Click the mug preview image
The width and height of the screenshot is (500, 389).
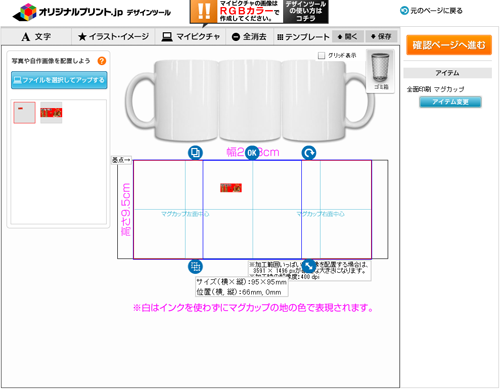pos(250,100)
